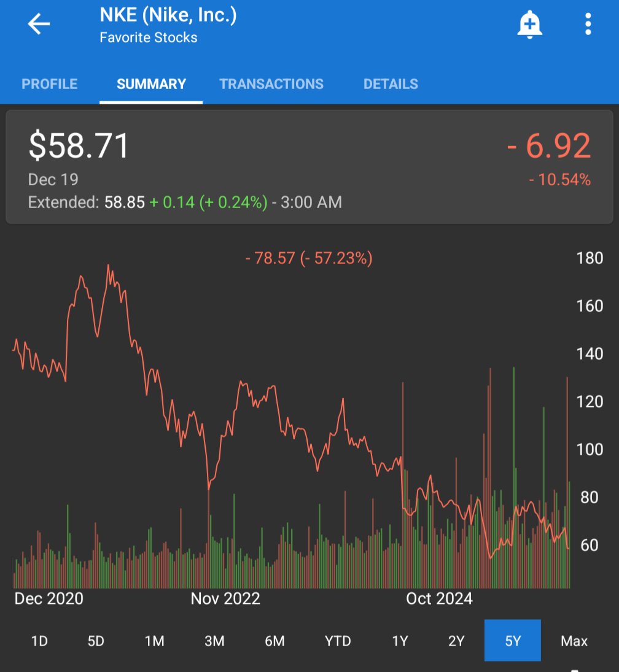Tap the 180 price axis label
This screenshot has width=619, height=672.
point(590,258)
